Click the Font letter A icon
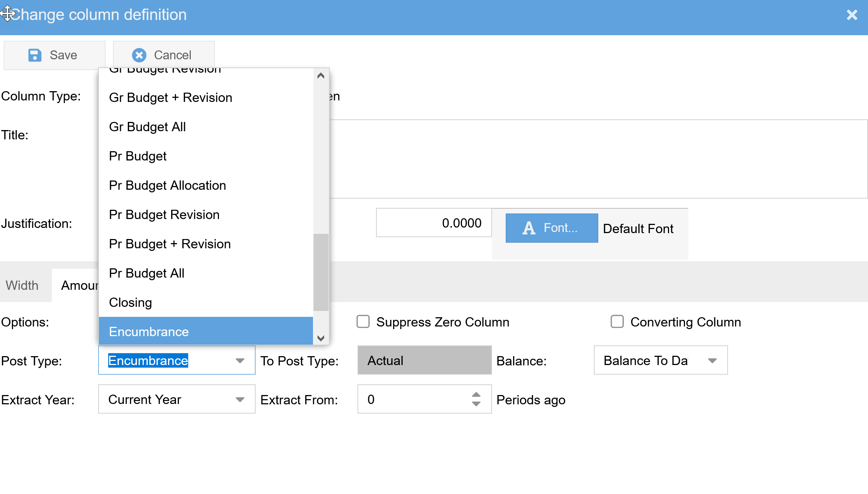Screen dimensions: 868x494 [x=529, y=228]
